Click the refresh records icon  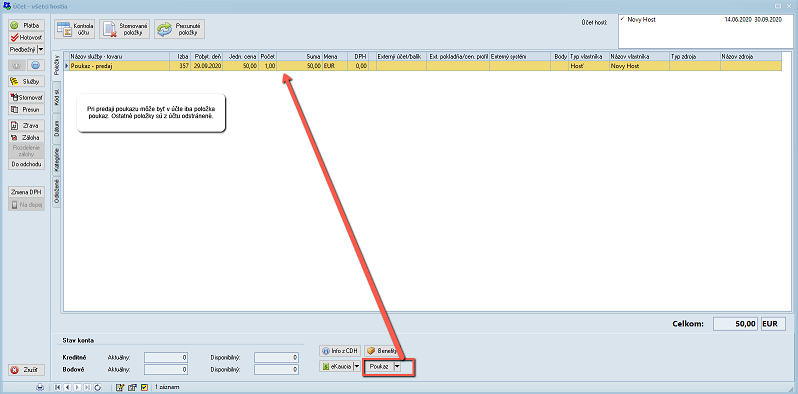[x=98, y=388]
